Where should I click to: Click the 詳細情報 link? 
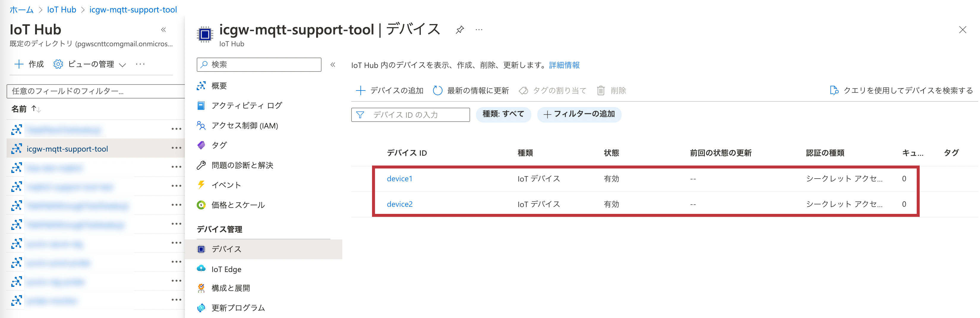pos(564,65)
